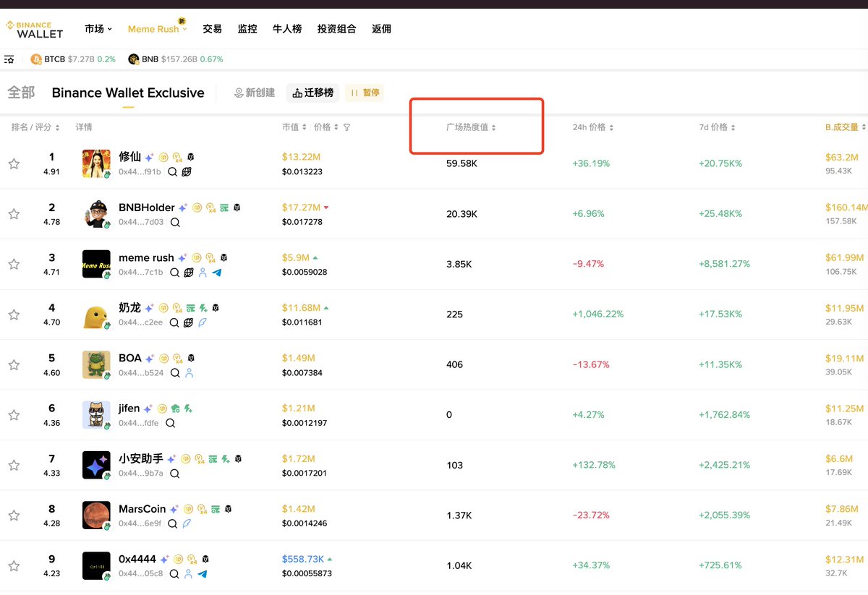868x595 pixels.
Task: Open the MarsCoin planet avatar
Action: (x=96, y=515)
